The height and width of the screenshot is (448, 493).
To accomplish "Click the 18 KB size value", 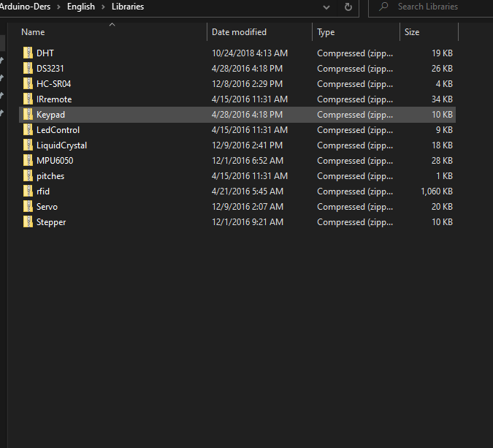I will click(442, 145).
